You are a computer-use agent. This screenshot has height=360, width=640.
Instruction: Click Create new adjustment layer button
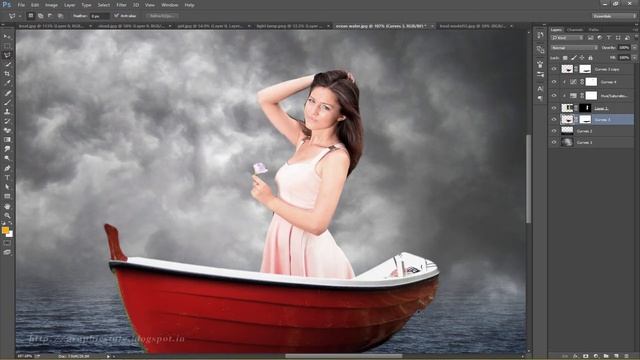596,356
